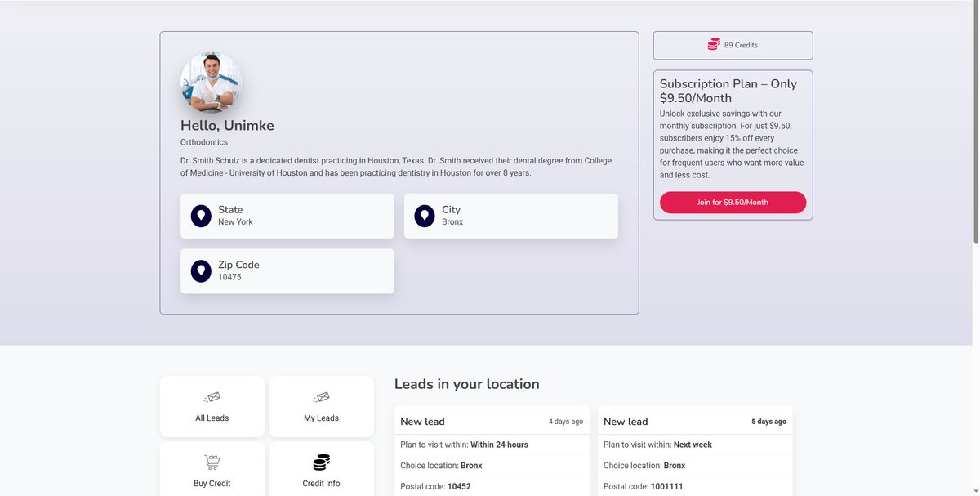Image resolution: width=980 pixels, height=496 pixels.
Task: Switch to the My Leads section
Action: pos(321,406)
